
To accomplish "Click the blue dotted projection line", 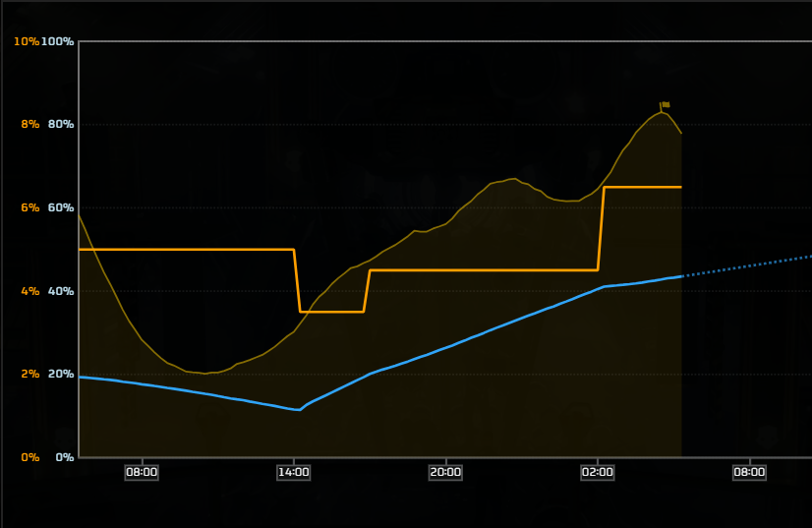I will 747,266.
